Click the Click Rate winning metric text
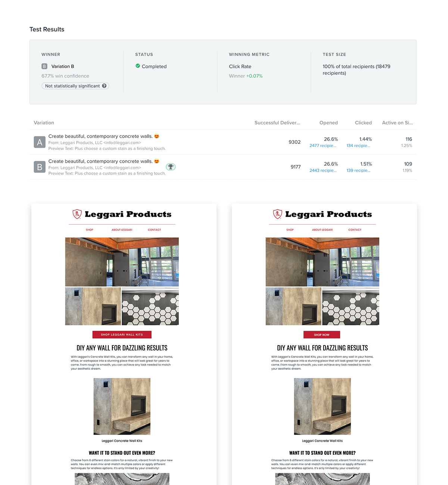The width and height of the screenshot is (448, 485). click(x=240, y=66)
